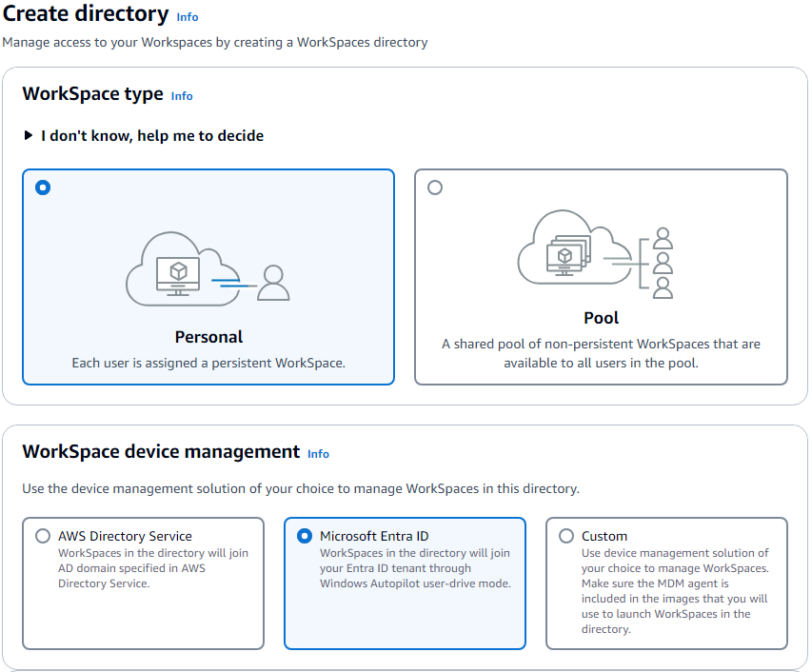Viewport: 812px width, 672px height.
Task: Click the stacked monitors icon inside the Pool cloud
Action: point(562,252)
